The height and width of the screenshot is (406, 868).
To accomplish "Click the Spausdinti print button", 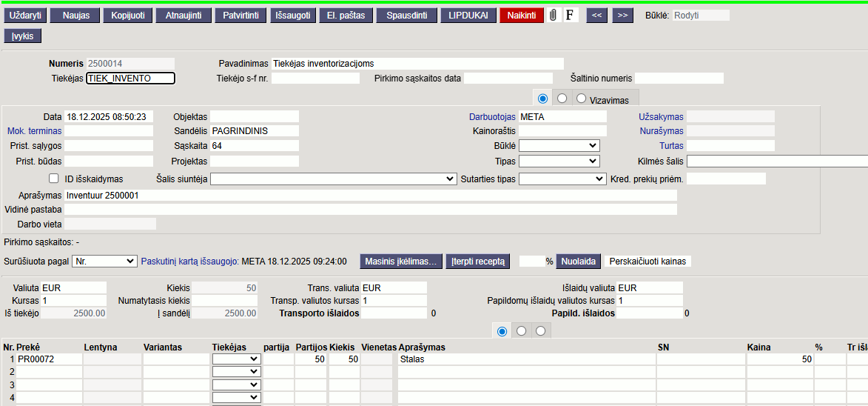I will (406, 15).
